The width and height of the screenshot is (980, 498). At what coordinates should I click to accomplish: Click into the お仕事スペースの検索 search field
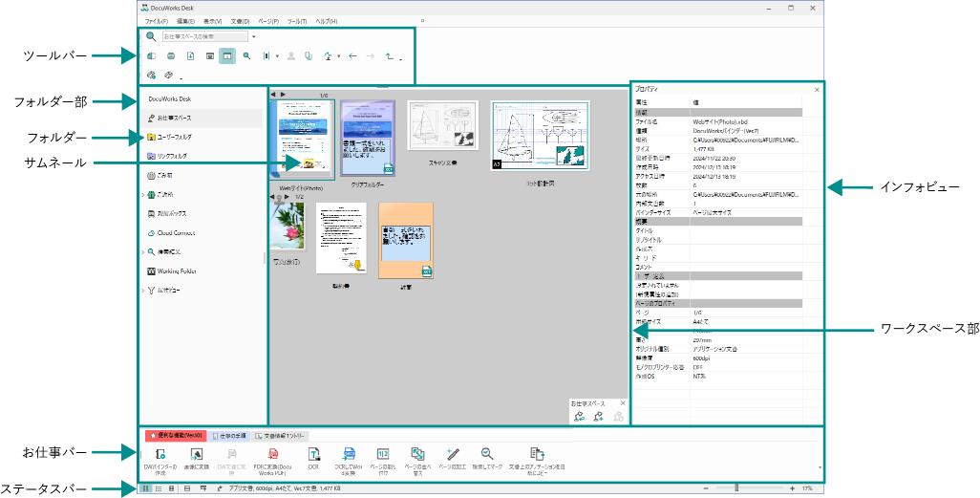205,36
